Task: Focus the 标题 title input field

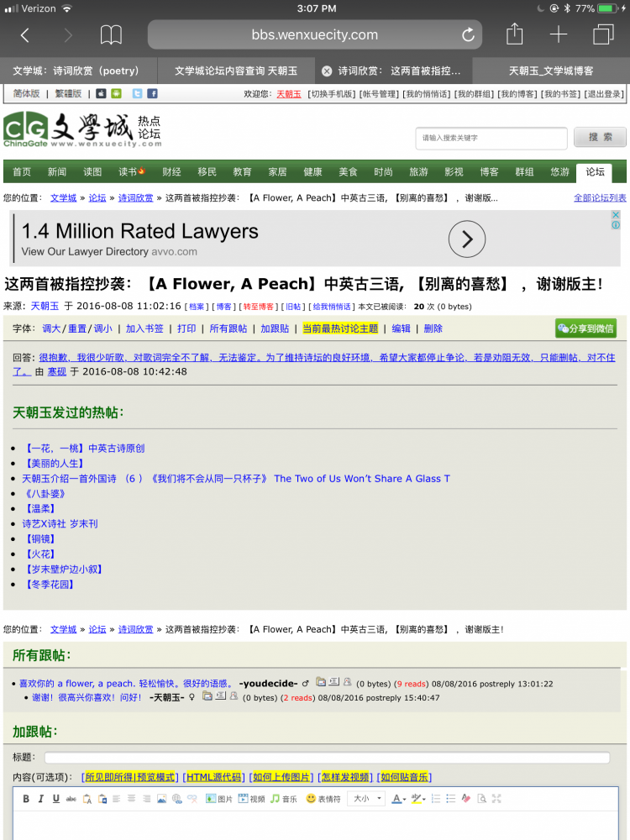Action: click(x=328, y=758)
